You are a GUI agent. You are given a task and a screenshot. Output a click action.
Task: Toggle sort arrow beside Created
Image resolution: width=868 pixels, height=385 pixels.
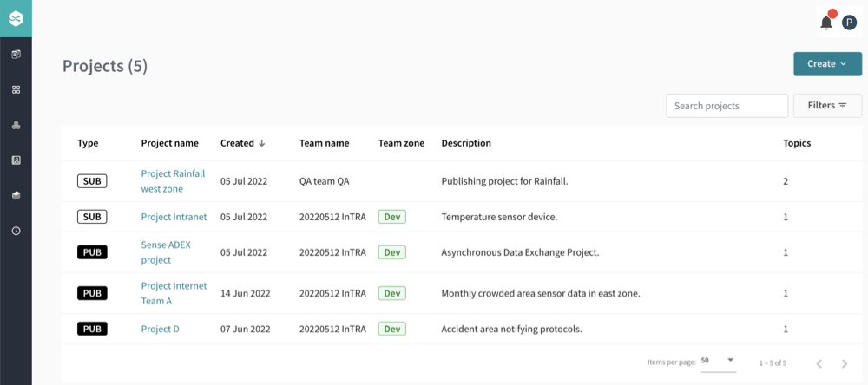[x=262, y=143]
